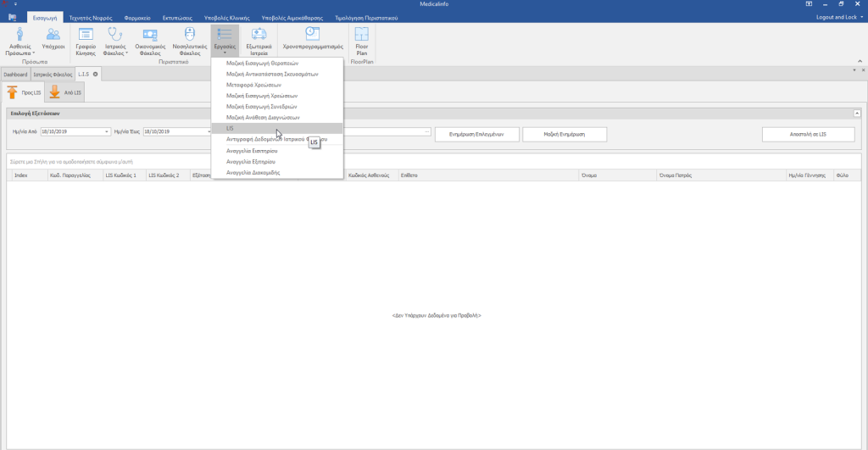The width and height of the screenshot is (868, 450).
Task: Click the Ιατρικός Φάκελος stethoscope icon
Action: tap(114, 36)
